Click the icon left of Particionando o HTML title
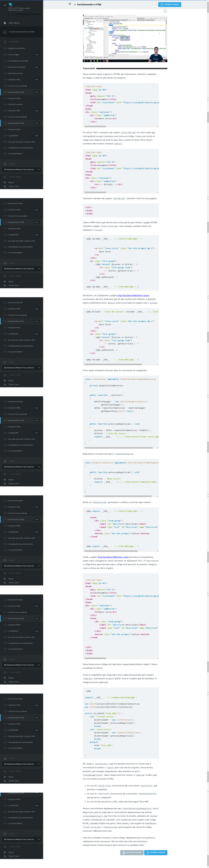 [70, 4]
